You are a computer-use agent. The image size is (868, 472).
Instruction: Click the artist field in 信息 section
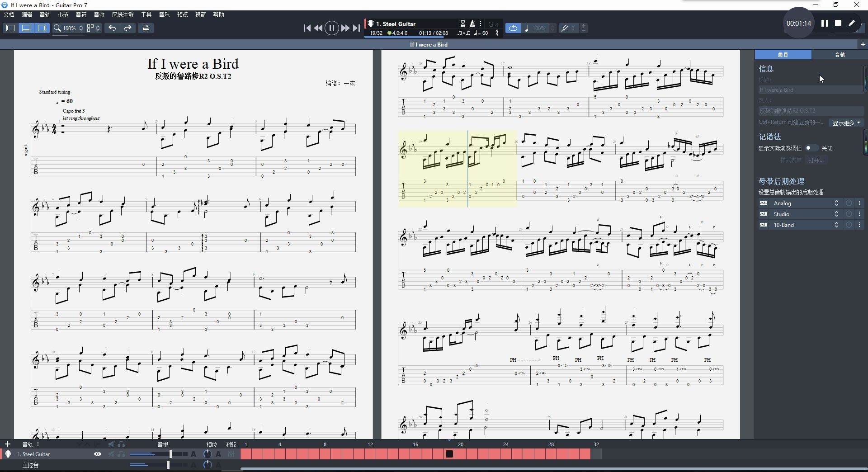coord(811,111)
